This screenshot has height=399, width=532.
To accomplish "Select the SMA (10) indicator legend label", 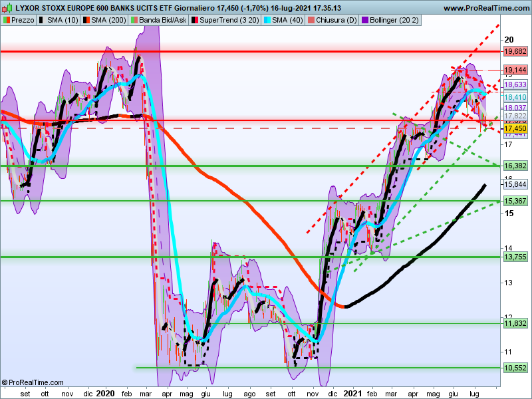I will tap(63, 21).
